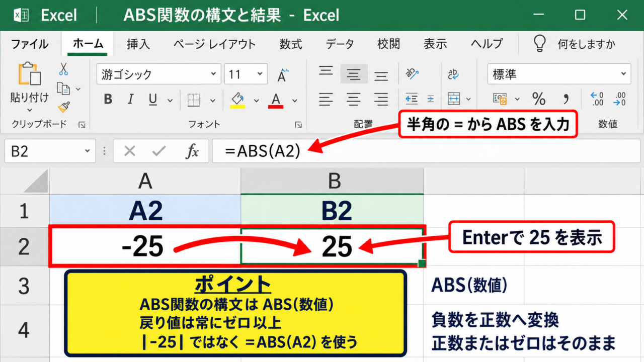
Task: Select the row 3 header
Action: point(24,286)
